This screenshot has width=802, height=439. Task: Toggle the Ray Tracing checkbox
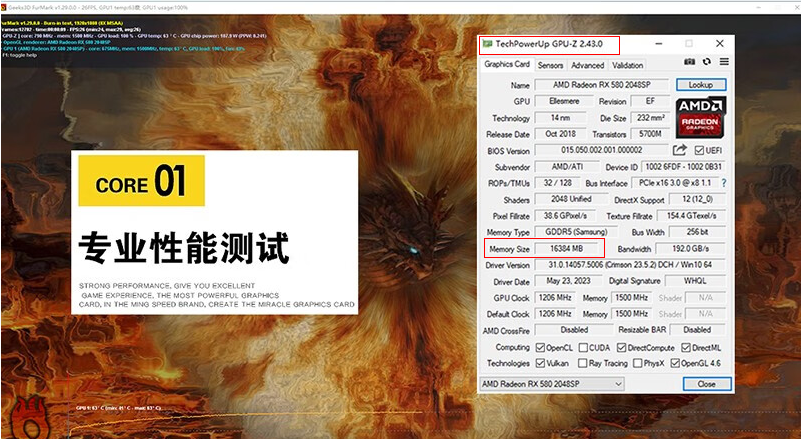click(x=582, y=363)
